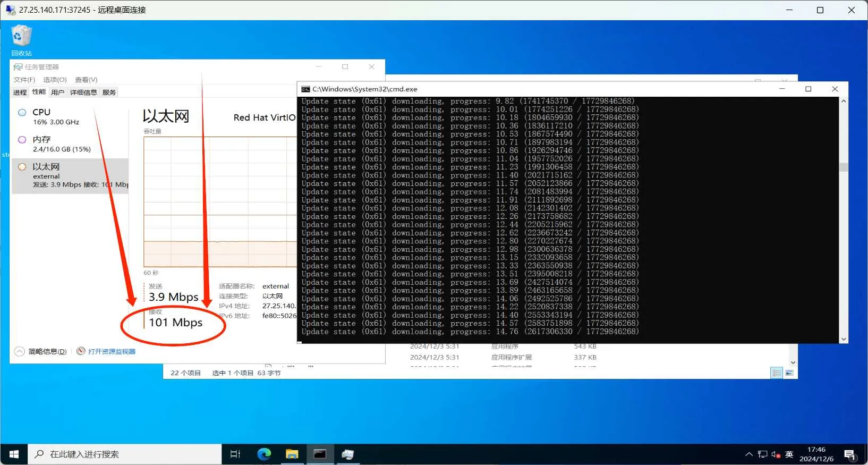The image size is (868, 465).
Task: Open File Explorer from the taskbar
Action: click(292, 454)
